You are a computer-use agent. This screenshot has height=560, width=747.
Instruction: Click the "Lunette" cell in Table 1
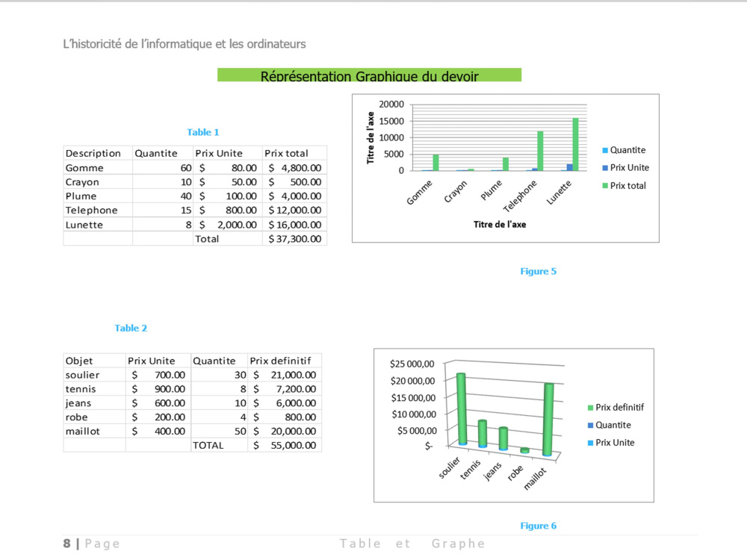(98, 225)
